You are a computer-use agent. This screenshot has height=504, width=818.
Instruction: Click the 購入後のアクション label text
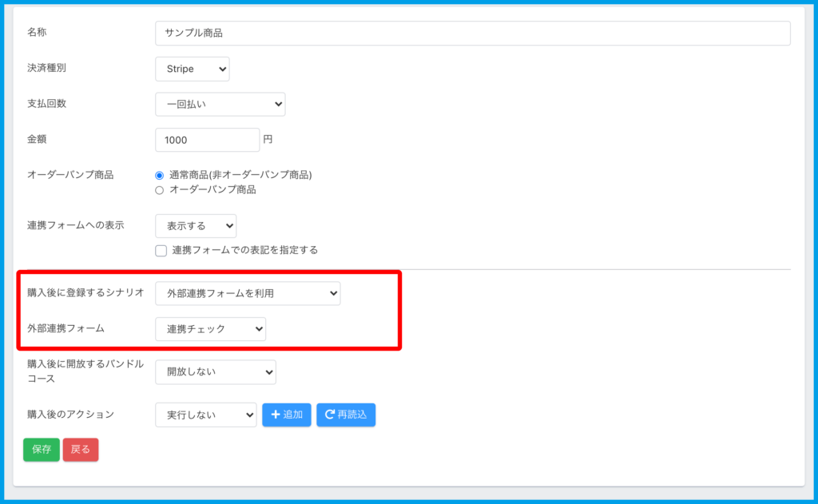70,414
